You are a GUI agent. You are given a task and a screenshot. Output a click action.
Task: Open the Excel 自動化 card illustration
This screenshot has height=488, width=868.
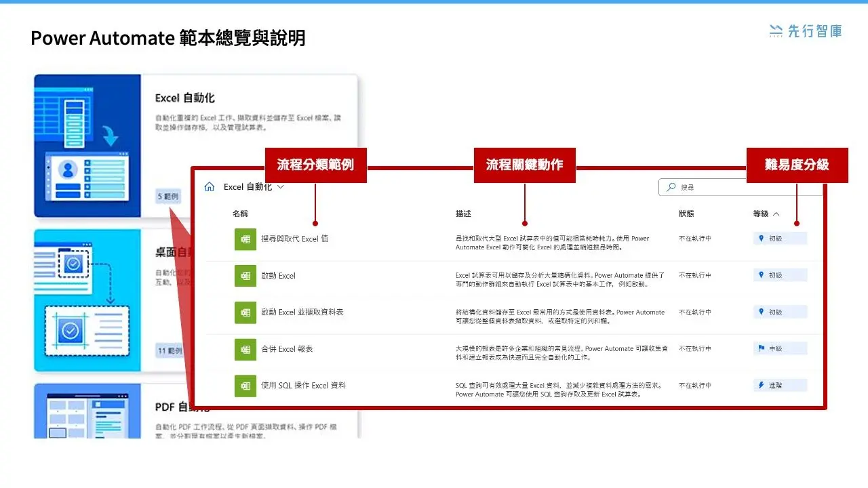[x=87, y=146]
